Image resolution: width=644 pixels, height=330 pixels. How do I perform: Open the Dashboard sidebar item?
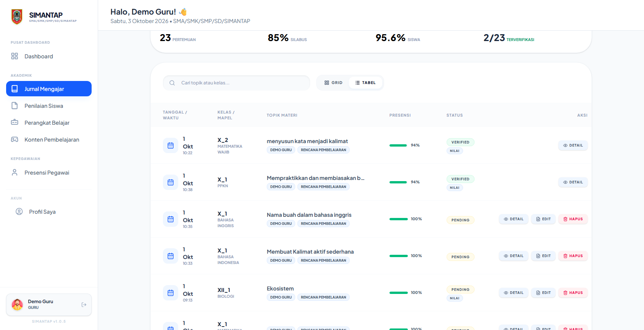(x=49, y=56)
